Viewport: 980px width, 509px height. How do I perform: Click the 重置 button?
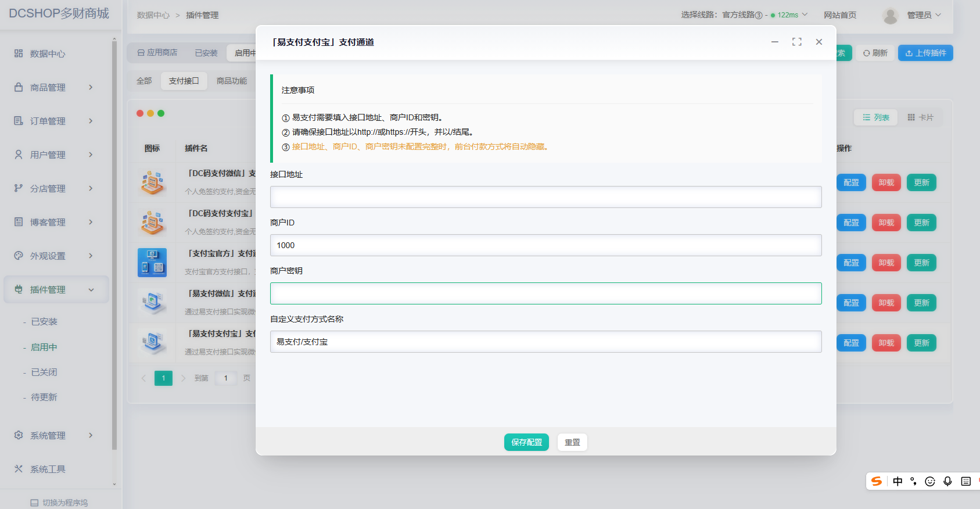coord(572,442)
